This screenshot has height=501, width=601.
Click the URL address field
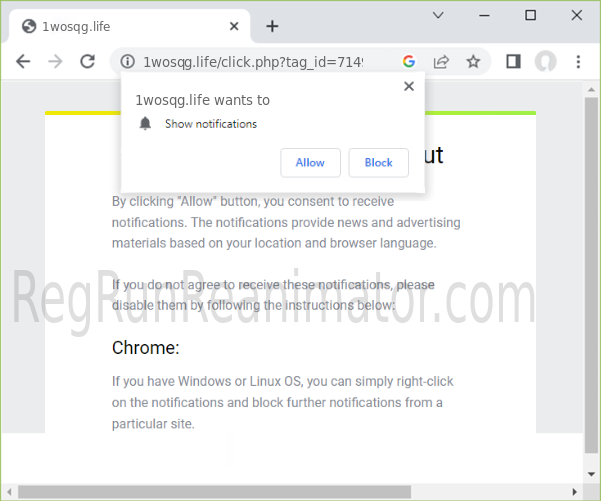[260, 61]
